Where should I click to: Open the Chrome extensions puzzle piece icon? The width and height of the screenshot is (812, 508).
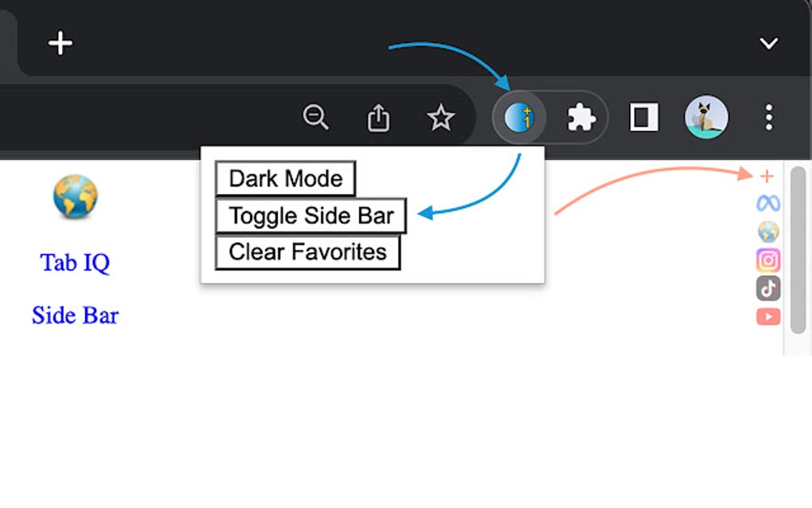click(580, 117)
